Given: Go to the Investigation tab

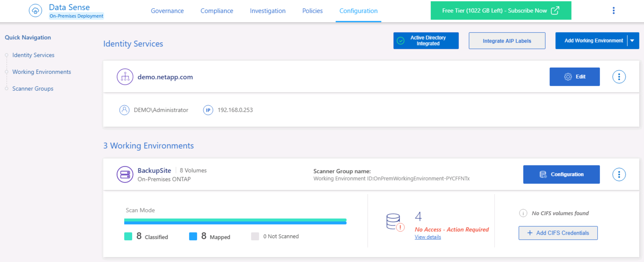Looking at the screenshot, I should (x=267, y=11).
